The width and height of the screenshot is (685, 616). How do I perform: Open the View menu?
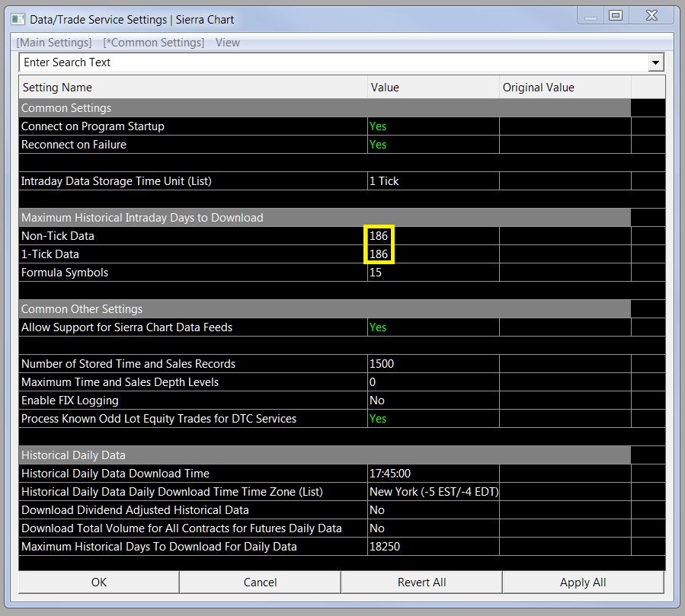click(x=228, y=43)
